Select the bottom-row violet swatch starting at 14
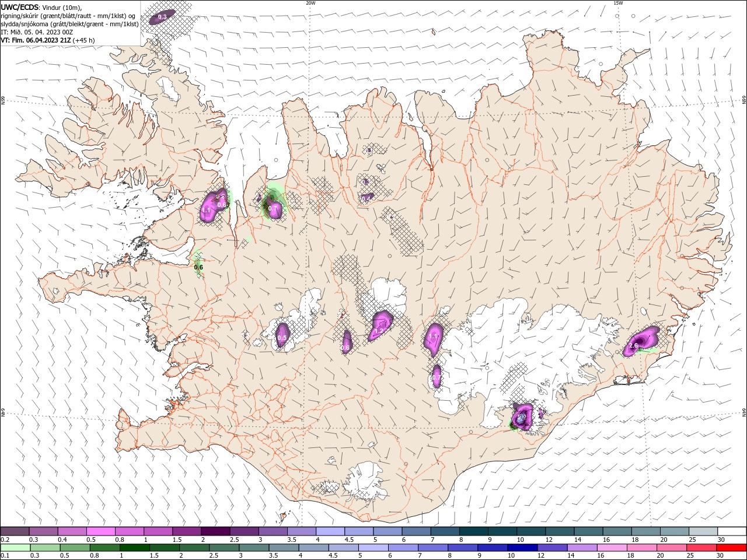Image resolution: width=747 pixels, height=560 pixels. [582, 547]
